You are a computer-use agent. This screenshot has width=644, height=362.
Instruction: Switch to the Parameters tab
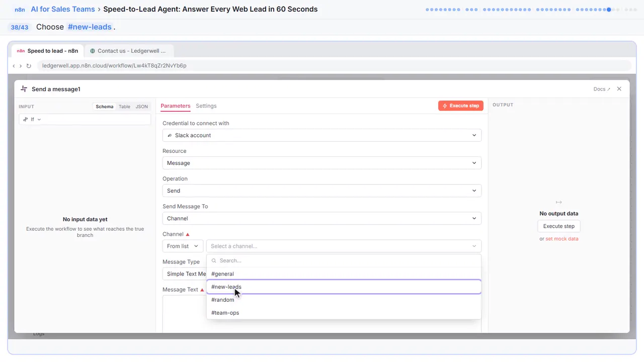[176, 106]
